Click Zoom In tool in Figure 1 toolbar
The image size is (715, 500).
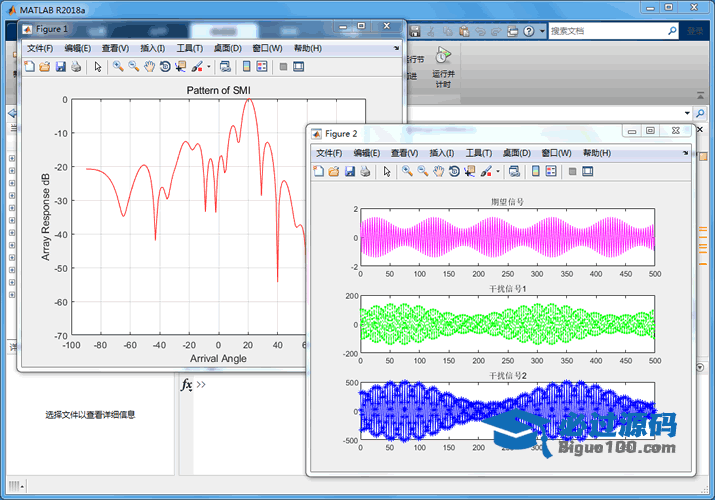point(118,67)
